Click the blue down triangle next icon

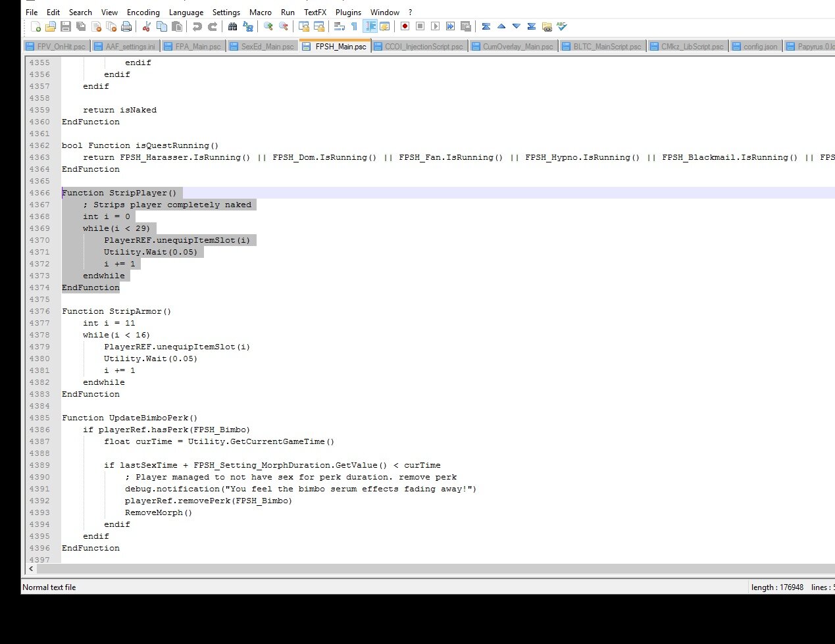516,26
